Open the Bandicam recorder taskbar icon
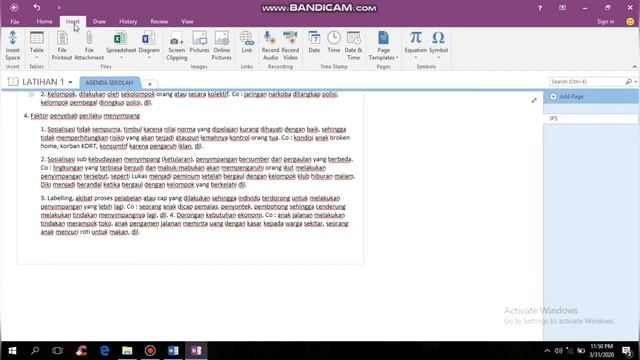This screenshot has height=360, width=640. [x=150, y=351]
